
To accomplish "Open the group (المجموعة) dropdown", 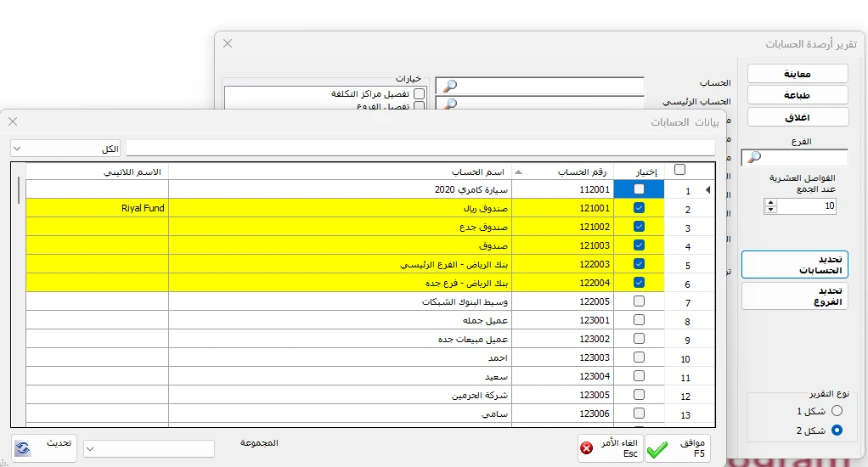I will point(149,448).
